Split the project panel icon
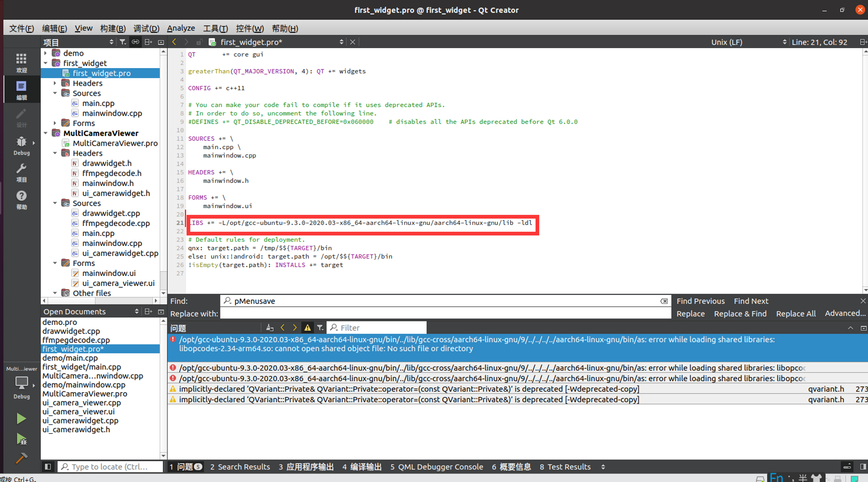The height and width of the screenshot is (482, 868). [x=148, y=42]
